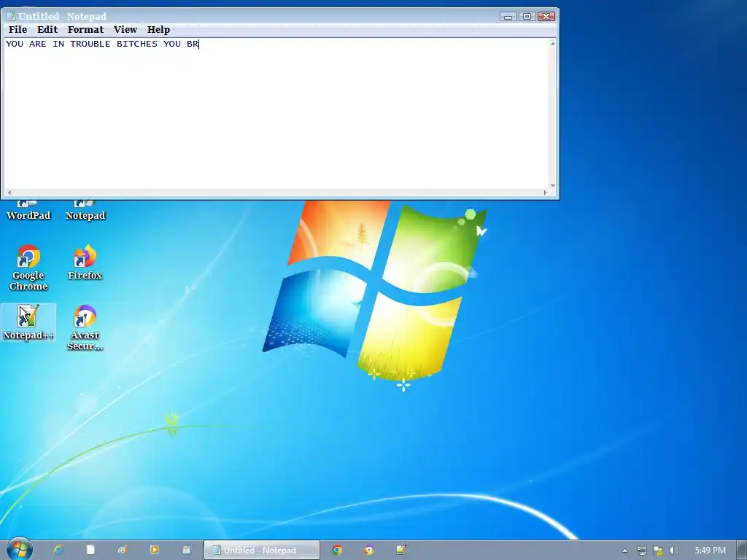Click the horizontal scrollbar right arrow
The height and width of the screenshot is (560, 747).
pos(545,192)
